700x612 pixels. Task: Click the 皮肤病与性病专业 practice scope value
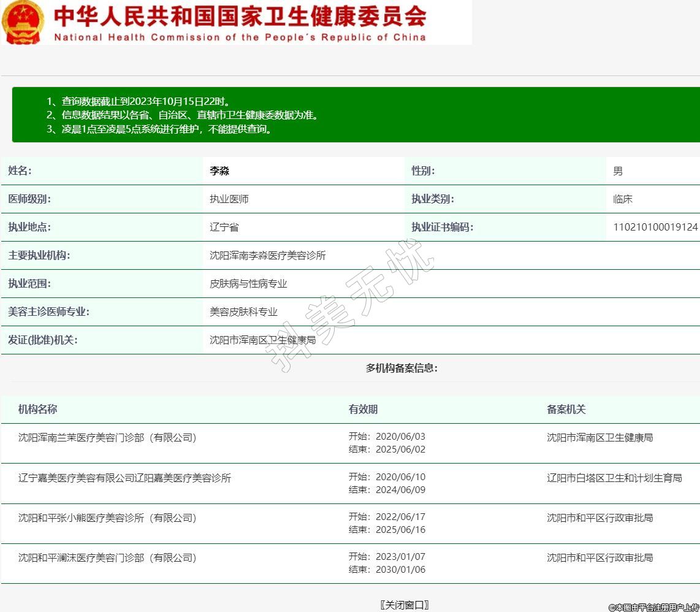[x=248, y=284]
